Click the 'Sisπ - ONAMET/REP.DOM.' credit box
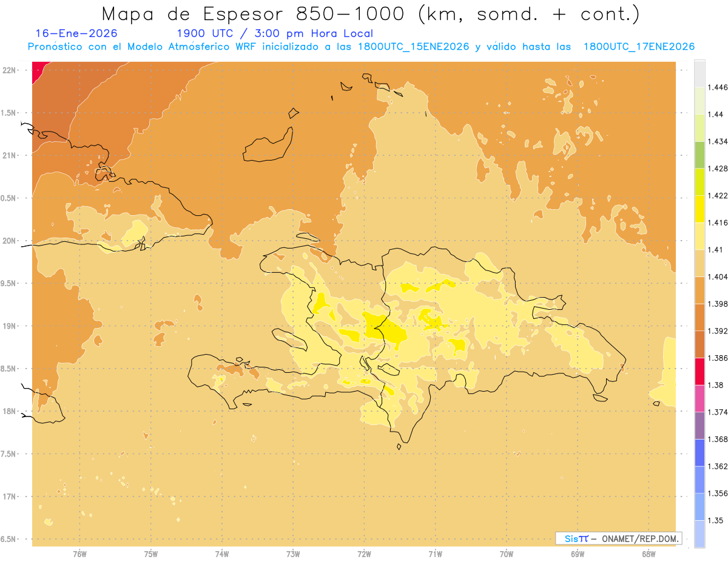The width and height of the screenshot is (728, 562). coord(619,538)
